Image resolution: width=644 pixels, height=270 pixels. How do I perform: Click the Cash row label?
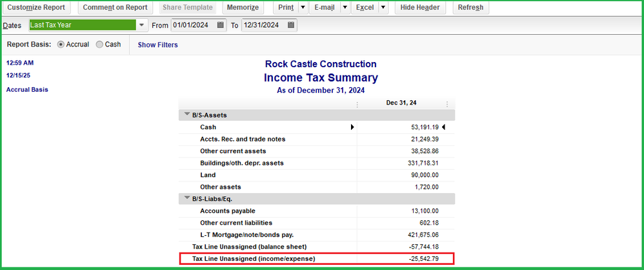coord(208,127)
